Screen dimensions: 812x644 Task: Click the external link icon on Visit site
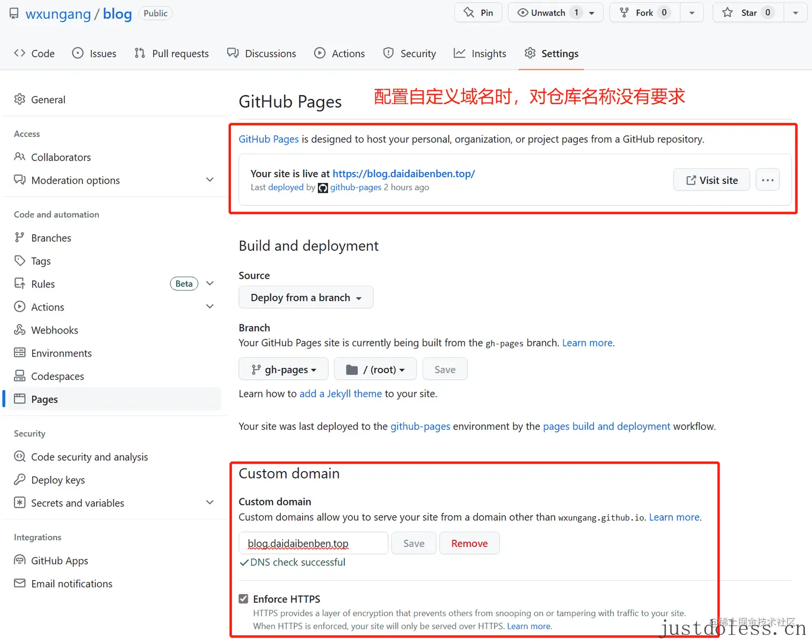(x=691, y=180)
